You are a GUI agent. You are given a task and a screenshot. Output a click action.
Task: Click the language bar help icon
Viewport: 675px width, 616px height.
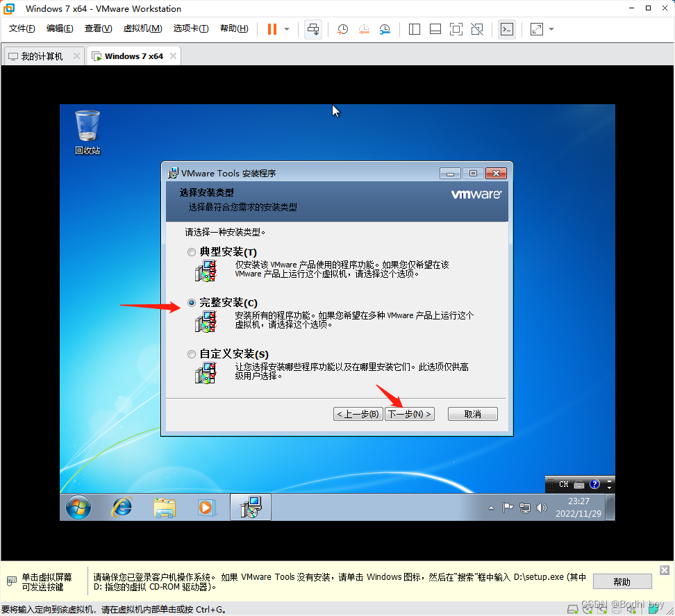(x=594, y=484)
